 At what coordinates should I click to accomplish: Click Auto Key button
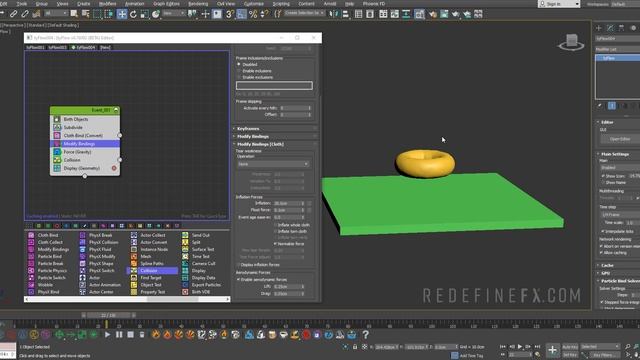click(x=570, y=347)
